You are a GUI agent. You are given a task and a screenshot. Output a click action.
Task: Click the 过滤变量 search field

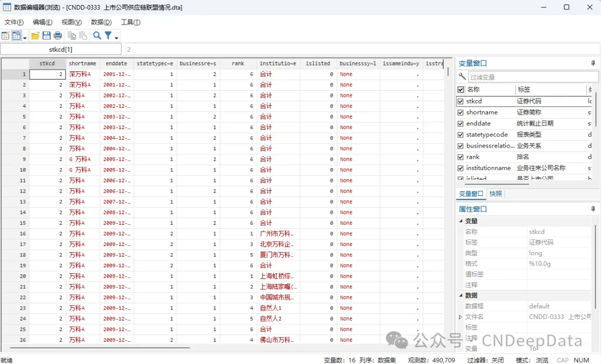point(529,77)
